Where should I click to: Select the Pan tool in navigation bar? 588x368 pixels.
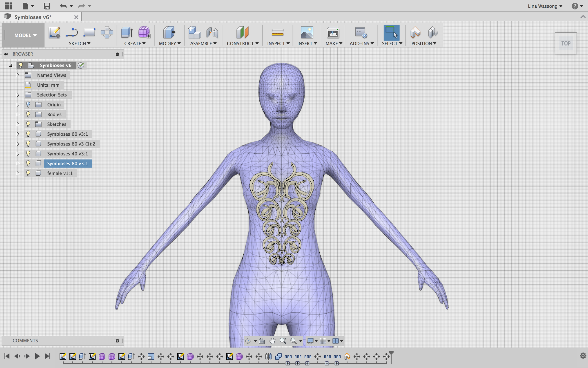pyautogui.click(x=272, y=341)
